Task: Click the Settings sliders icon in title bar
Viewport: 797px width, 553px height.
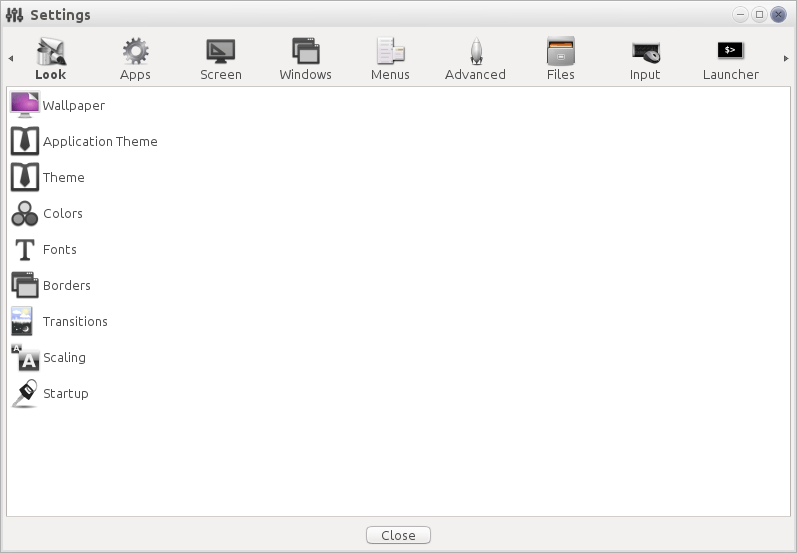Action: 14,15
